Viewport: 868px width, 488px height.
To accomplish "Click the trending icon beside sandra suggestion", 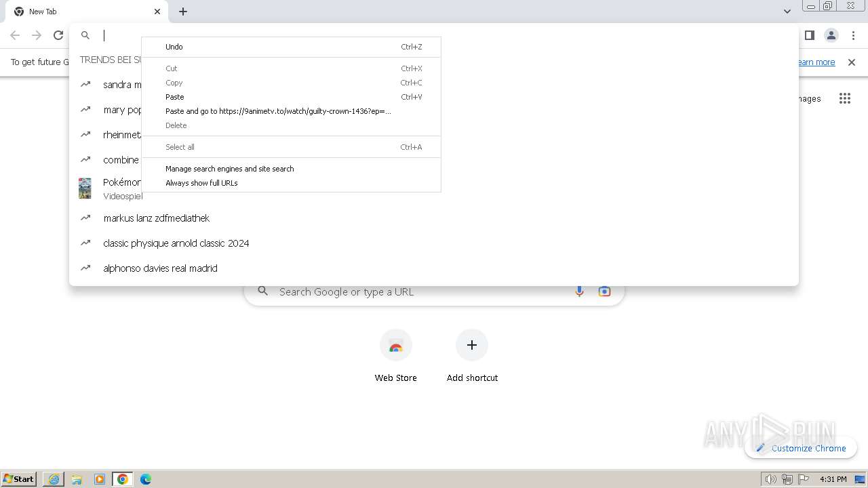I will click(x=85, y=85).
